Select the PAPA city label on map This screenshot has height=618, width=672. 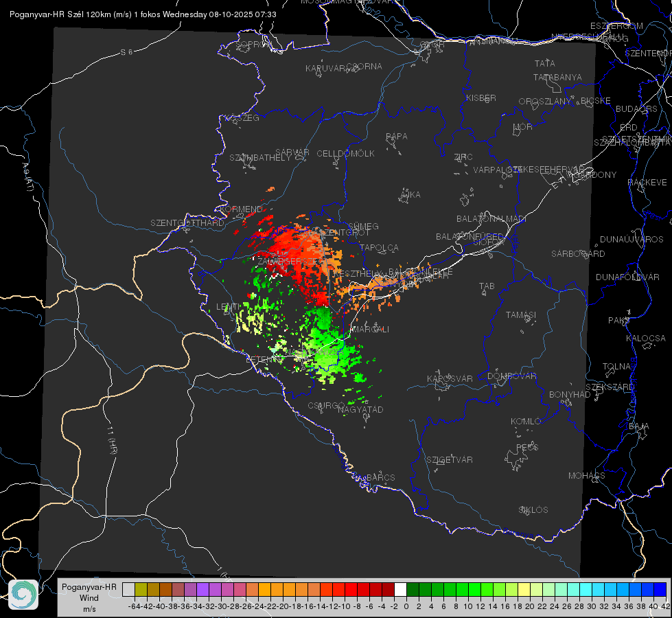pos(397,137)
